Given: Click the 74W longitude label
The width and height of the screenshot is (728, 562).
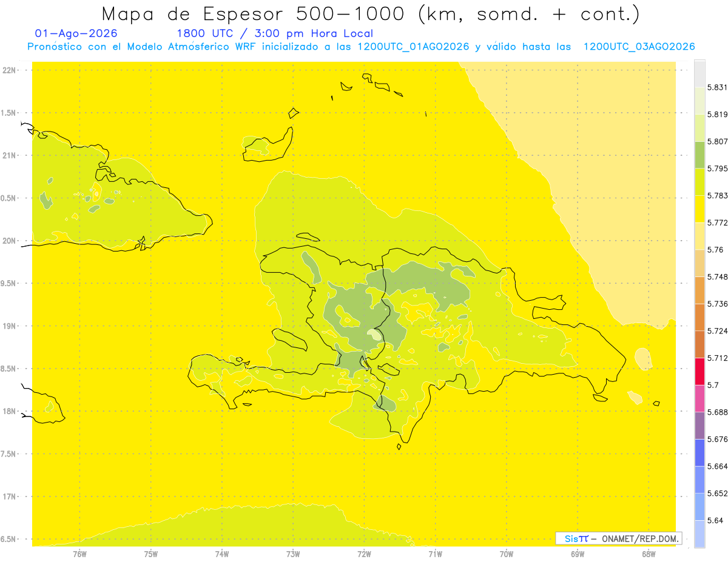Looking at the screenshot, I should [x=222, y=554].
